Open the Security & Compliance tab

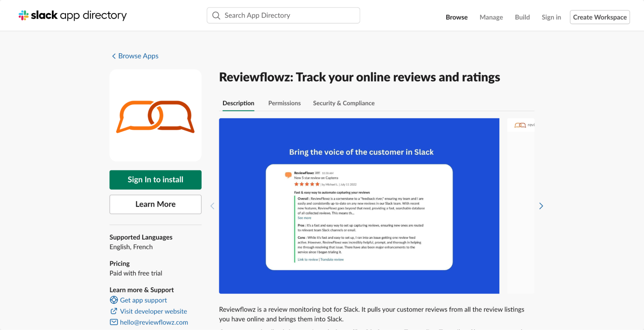point(344,103)
